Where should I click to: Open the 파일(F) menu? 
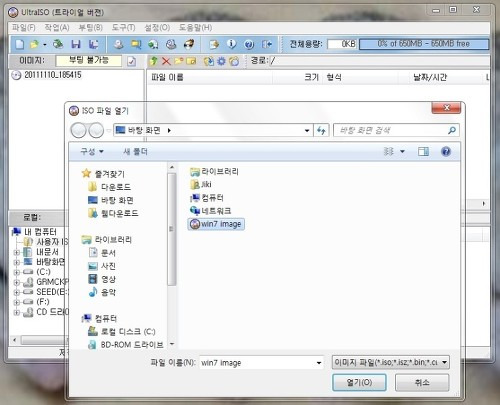(24, 28)
